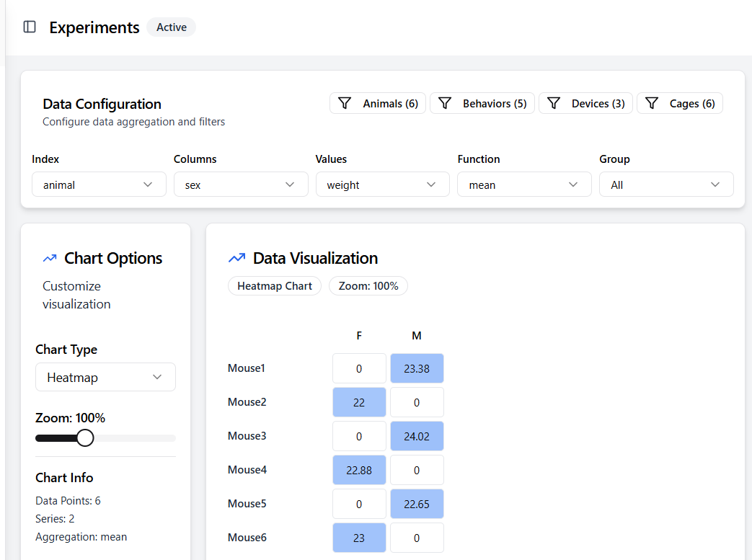The width and height of the screenshot is (752, 560).
Task: Click the Chart Options trend icon
Action: pos(50,259)
